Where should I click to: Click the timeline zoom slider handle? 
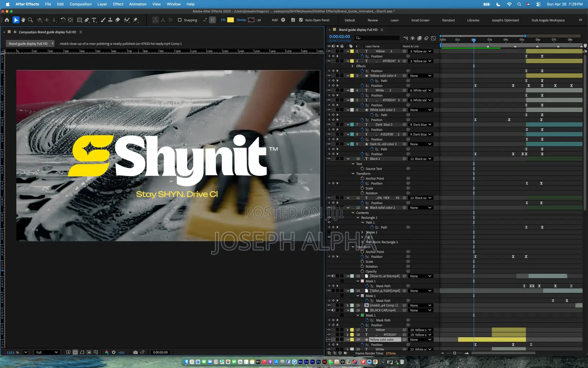tap(455, 353)
